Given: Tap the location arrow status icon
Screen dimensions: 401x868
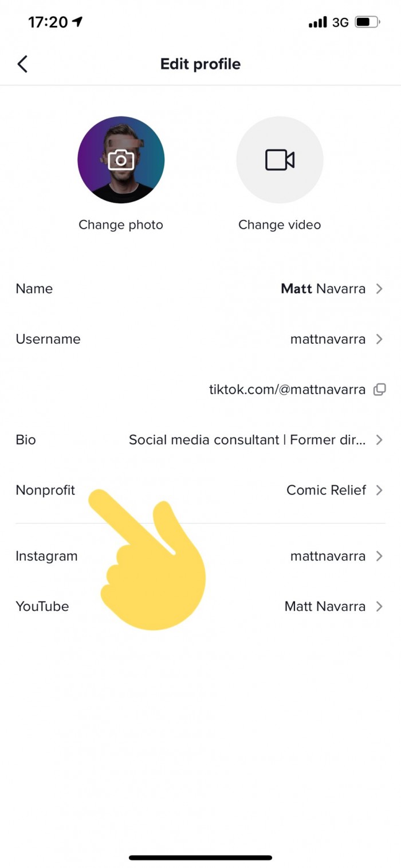Looking at the screenshot, I should 77,22.
